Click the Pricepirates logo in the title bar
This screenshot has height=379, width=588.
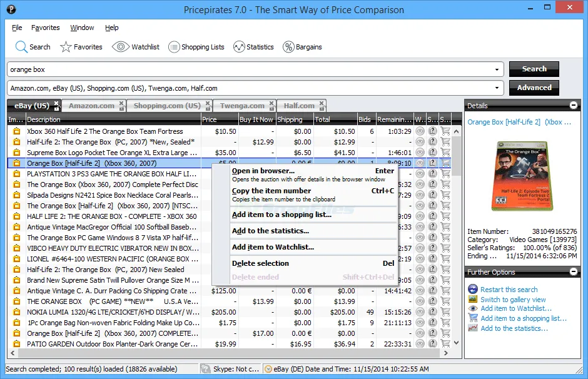point(11,9)
